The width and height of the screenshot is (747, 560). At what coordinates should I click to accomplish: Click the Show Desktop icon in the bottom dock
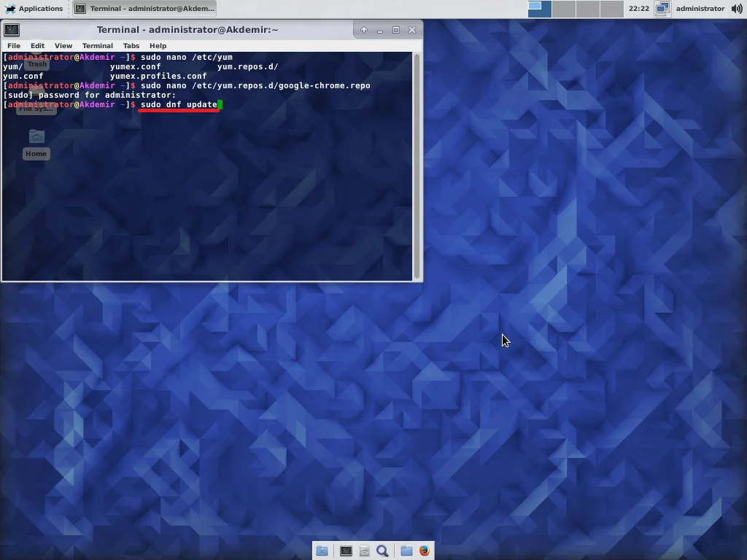click(322, 551)
